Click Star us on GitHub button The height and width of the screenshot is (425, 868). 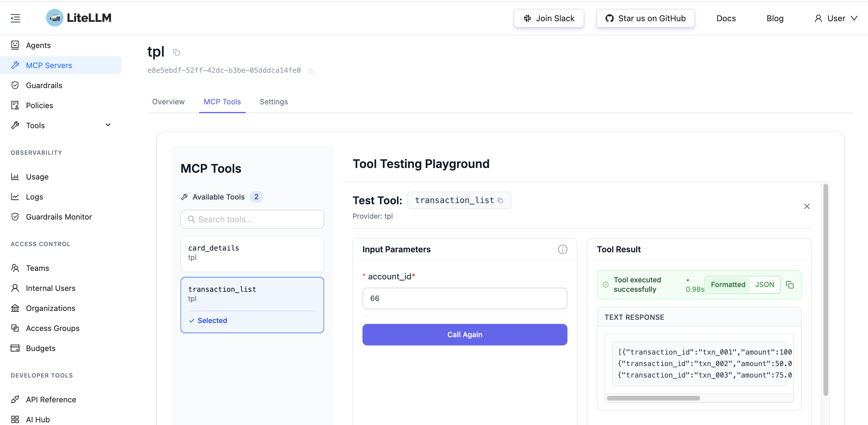pos(645,19)
